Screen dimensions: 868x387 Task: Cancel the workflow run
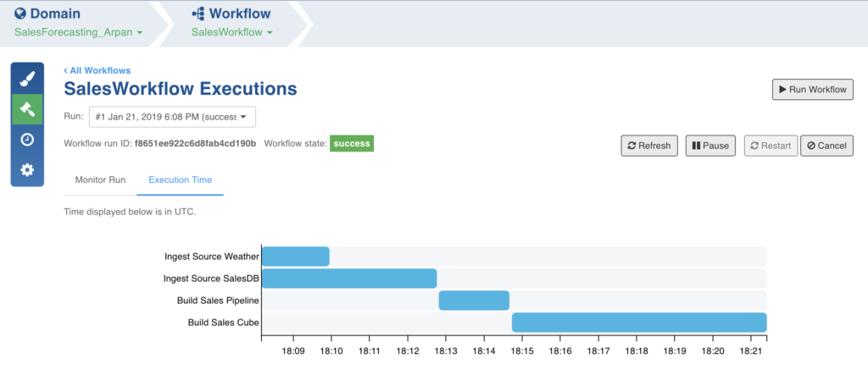[826, 146]
